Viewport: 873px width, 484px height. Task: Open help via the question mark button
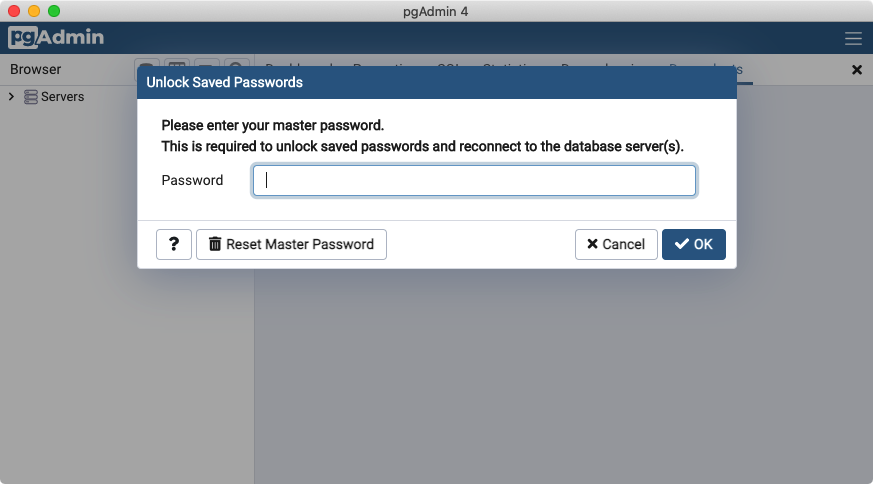174,244
